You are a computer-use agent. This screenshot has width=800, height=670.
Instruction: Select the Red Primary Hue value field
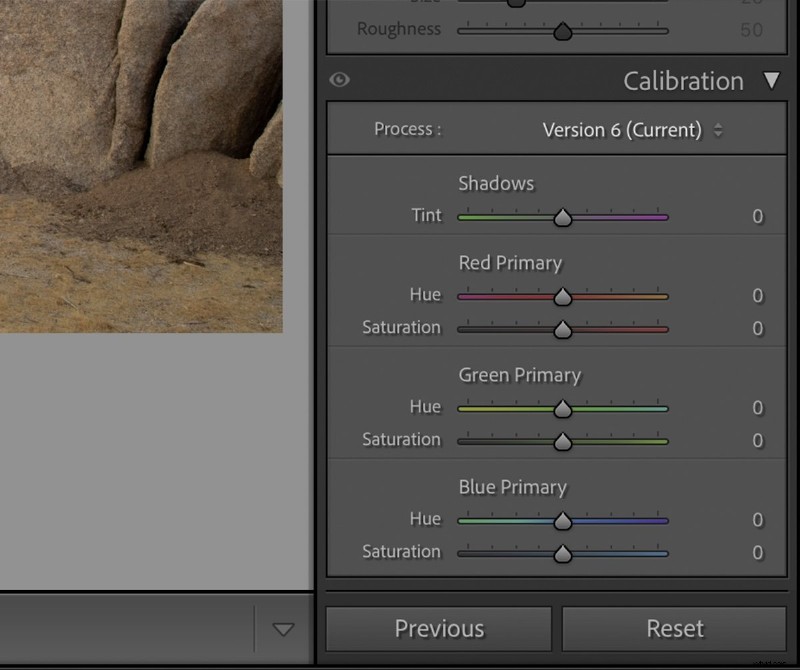[757, 296]
